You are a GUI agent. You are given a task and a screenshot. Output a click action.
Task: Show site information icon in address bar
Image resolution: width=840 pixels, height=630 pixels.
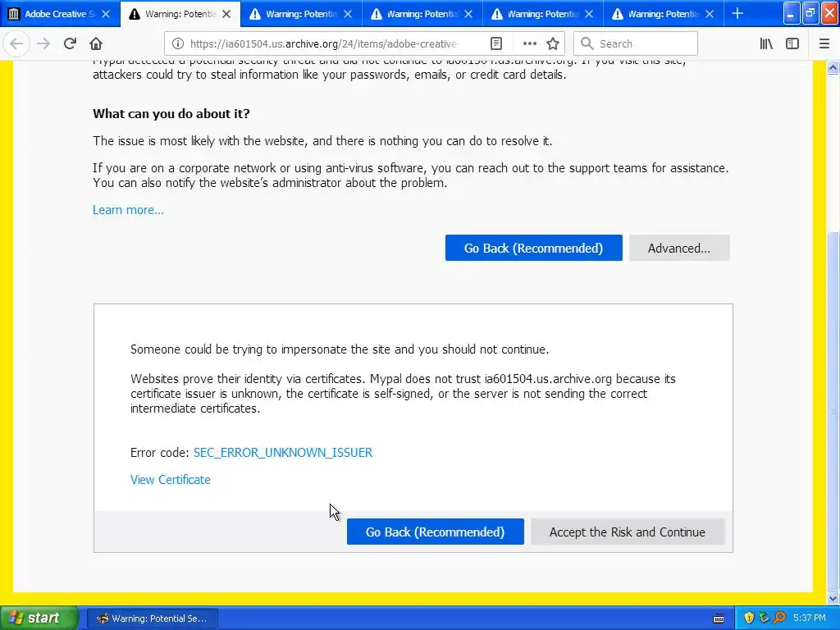(x=178, y=44)
